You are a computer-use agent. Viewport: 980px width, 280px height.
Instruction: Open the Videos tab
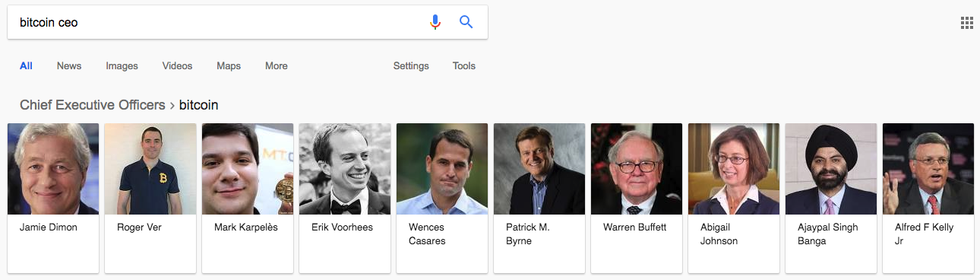click(177, 66)
